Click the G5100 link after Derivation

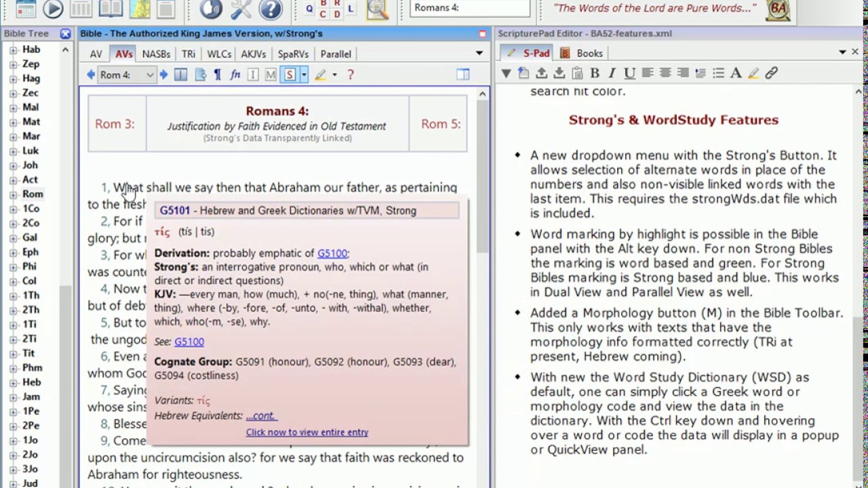[332, 253]
